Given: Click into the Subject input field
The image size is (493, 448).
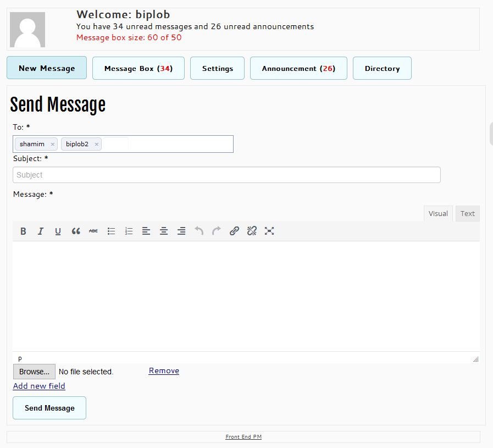Looking at the screenshot, I should pos(226,175).
